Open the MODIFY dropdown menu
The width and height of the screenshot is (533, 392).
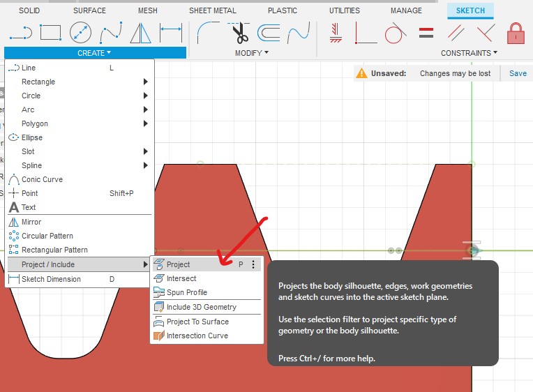251,53
